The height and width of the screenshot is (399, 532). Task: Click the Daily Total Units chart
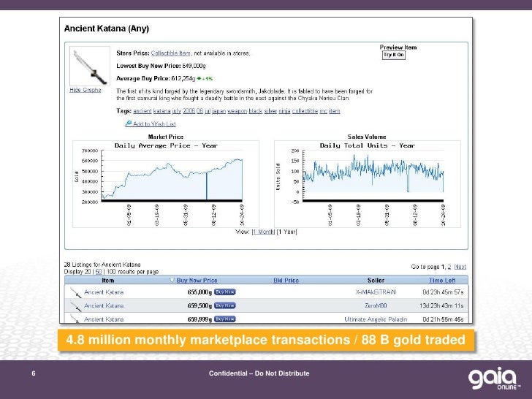tap(368, 184)
